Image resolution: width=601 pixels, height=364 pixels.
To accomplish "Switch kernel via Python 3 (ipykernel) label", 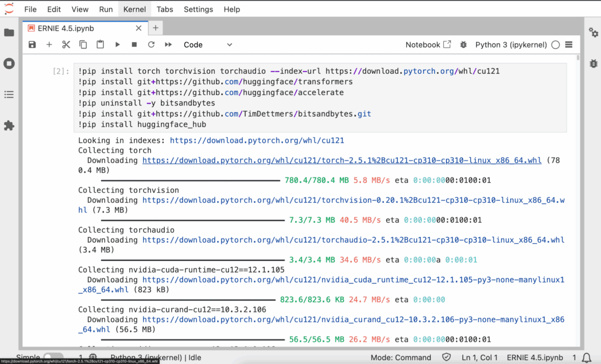I will [x=511, y=45].
